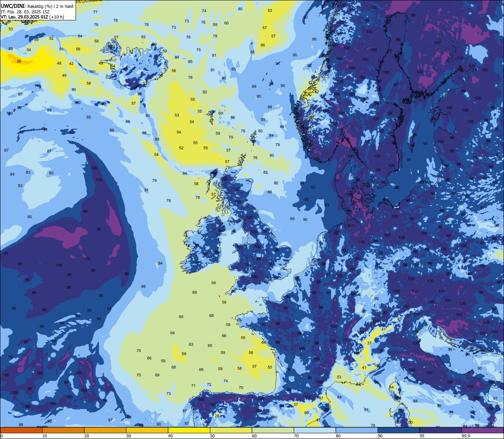Click the 70–80% pale blue legend swatch
Viewport: 504px width, 439px height.
coord(315,430)
